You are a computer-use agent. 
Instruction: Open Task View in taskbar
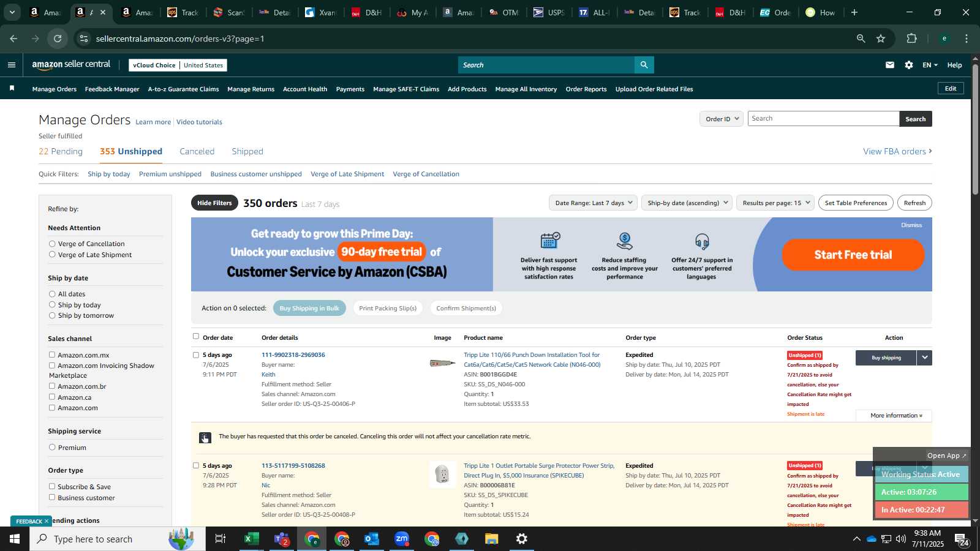point(220,539)
